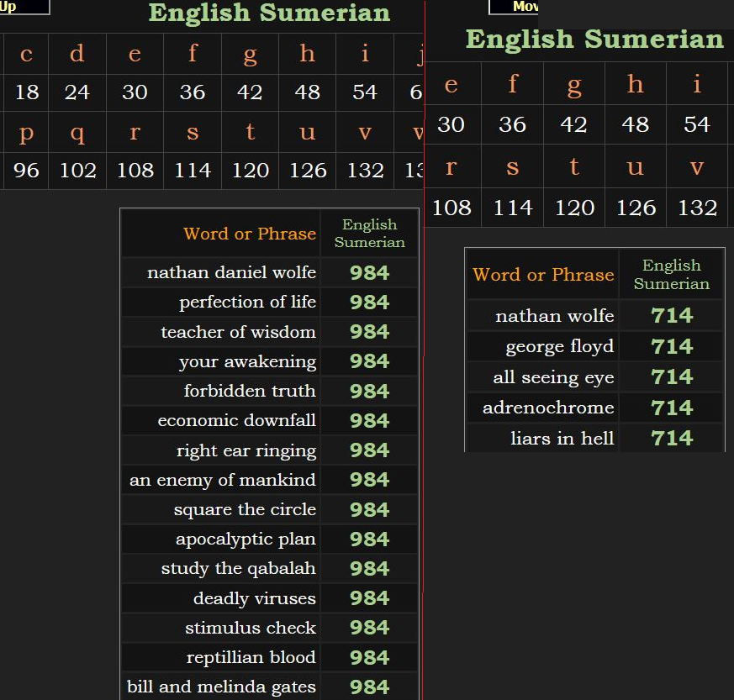Viewport: 734px width, 700px height.
Task: Click value 114 in chart above 714 table
Action: 513,208
